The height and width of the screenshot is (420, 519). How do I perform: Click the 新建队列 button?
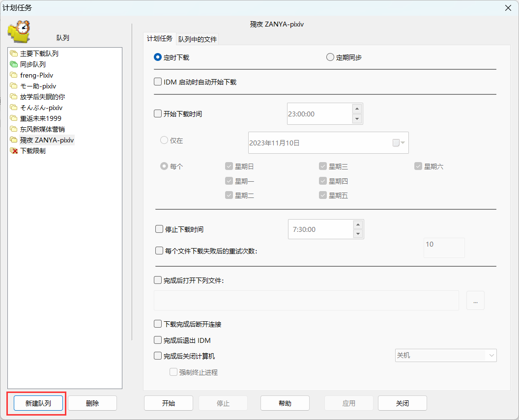pyautogui.click(x=38, y=403)
